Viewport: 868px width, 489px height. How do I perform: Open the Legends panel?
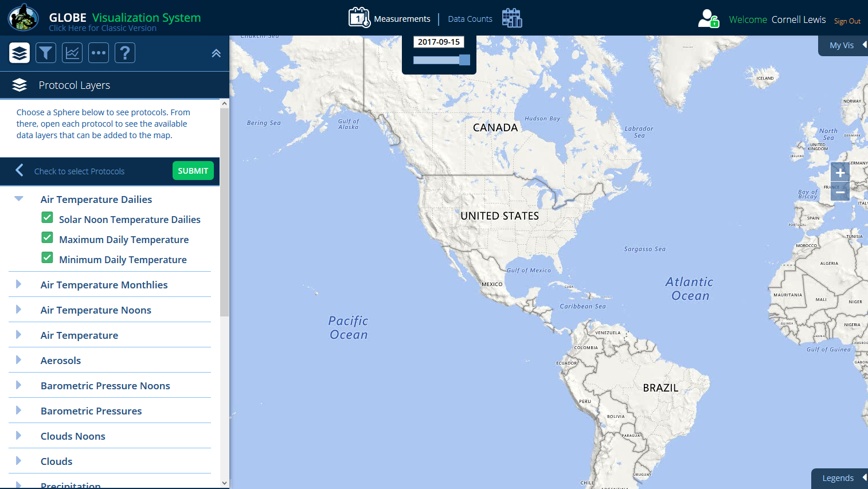(x=839, y=478)
